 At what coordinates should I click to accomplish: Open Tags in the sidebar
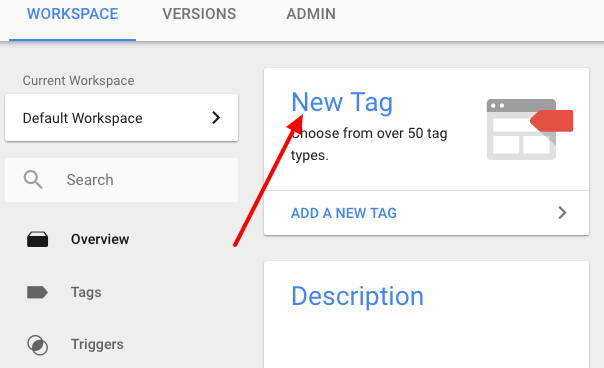(86, 292)
